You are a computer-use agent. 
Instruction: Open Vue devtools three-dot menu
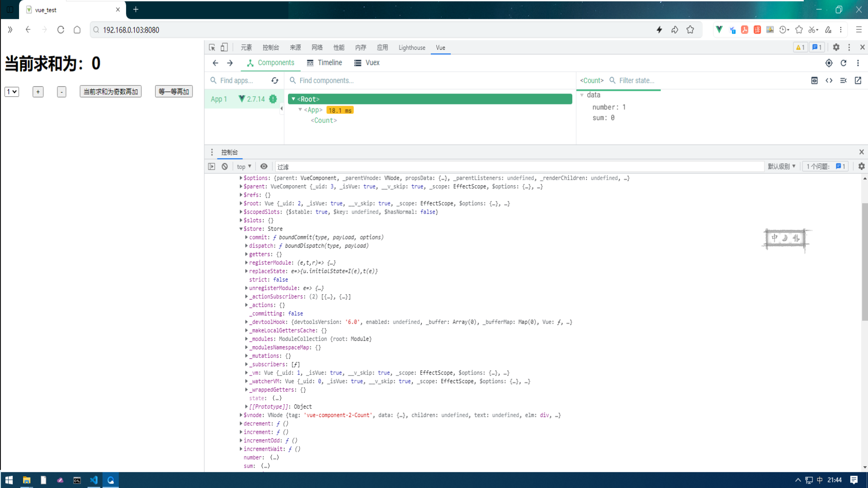click(858, 63)
